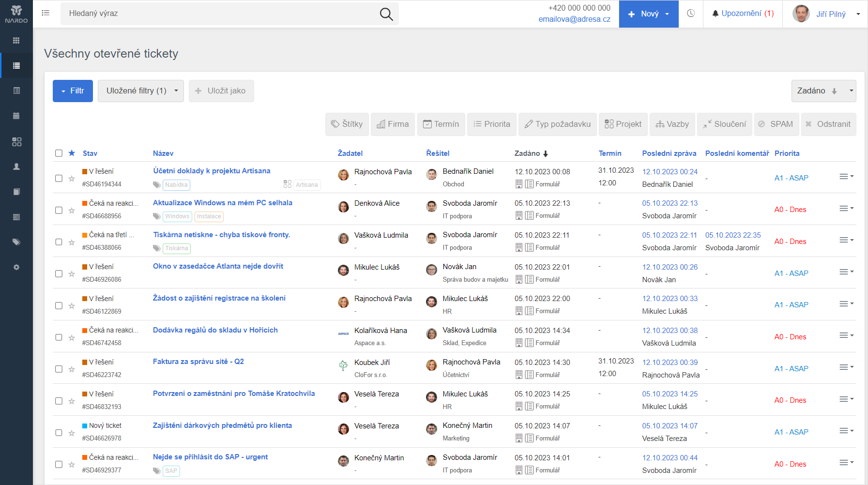Star the Faktura za správu sítě ticket
This screenshot has width=868, height=485.
click(72, 369)
